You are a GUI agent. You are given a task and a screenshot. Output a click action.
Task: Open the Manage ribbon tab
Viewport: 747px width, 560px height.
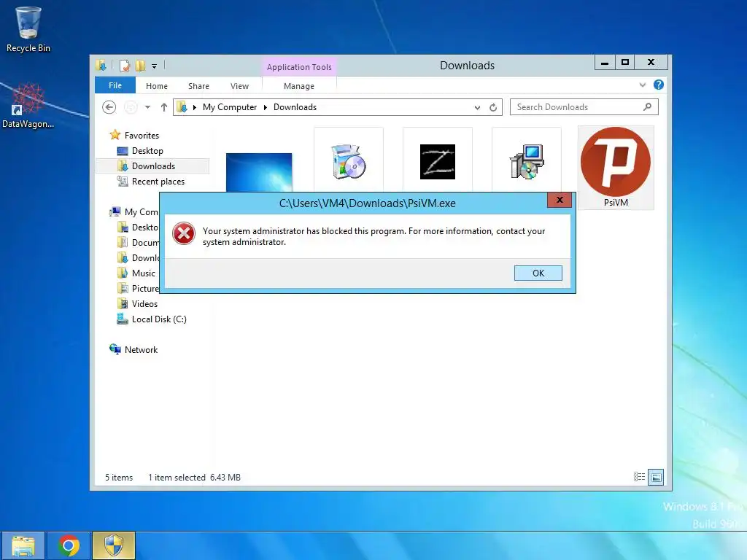point(298,86)
